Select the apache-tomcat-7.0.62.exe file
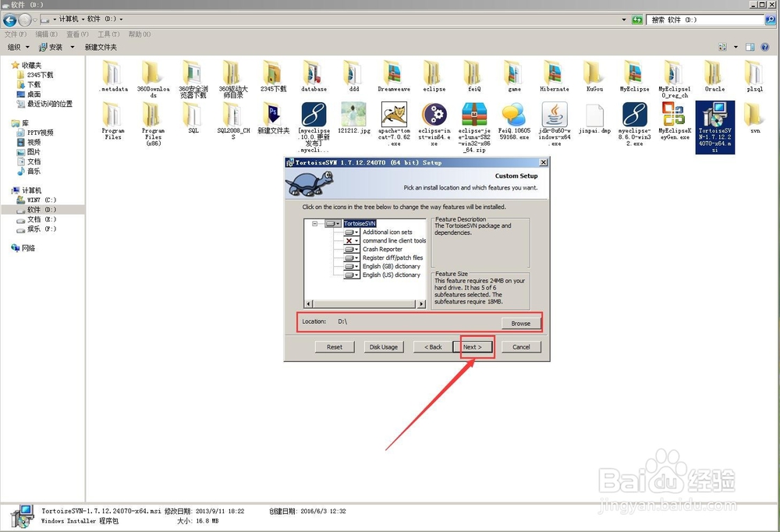This screenshot has width=780, height=532. click(x=394, y=124)
